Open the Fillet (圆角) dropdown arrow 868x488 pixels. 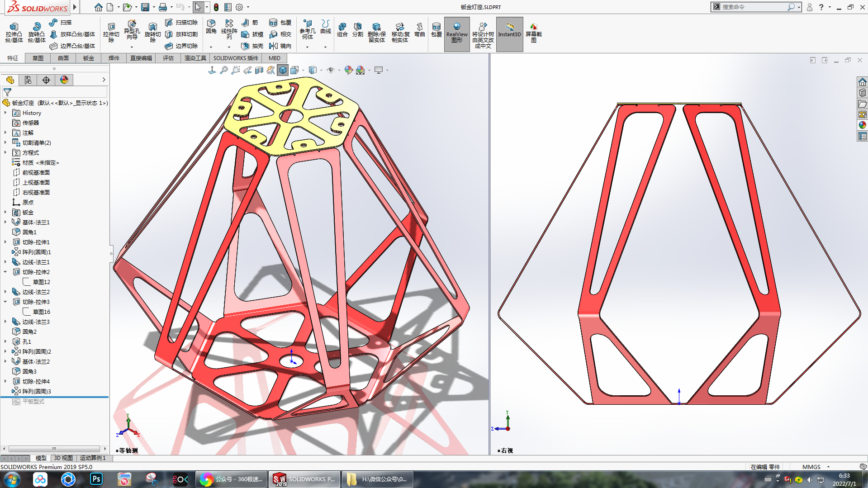pyautogui.click(x=211, y=47)
